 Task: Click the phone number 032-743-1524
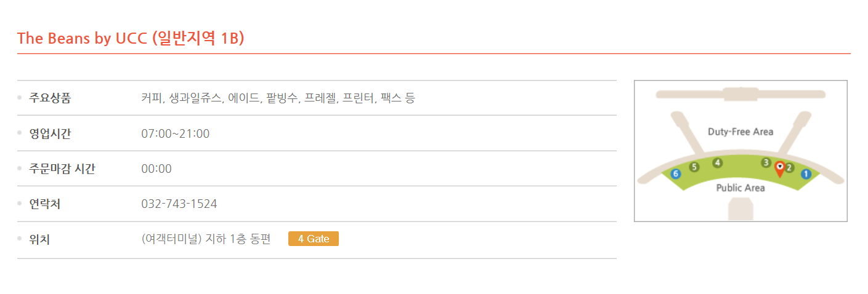click(179, 204)
